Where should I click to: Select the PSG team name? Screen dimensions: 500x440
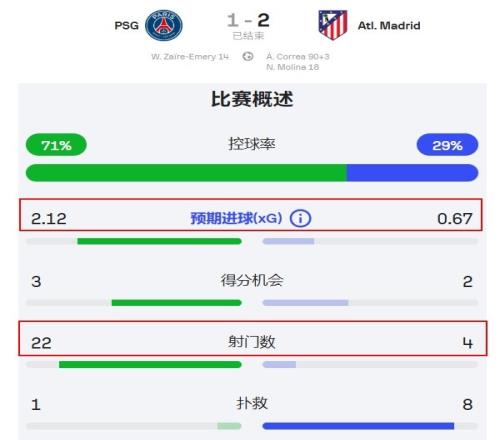pyautogui.click(x=126, y=25)
